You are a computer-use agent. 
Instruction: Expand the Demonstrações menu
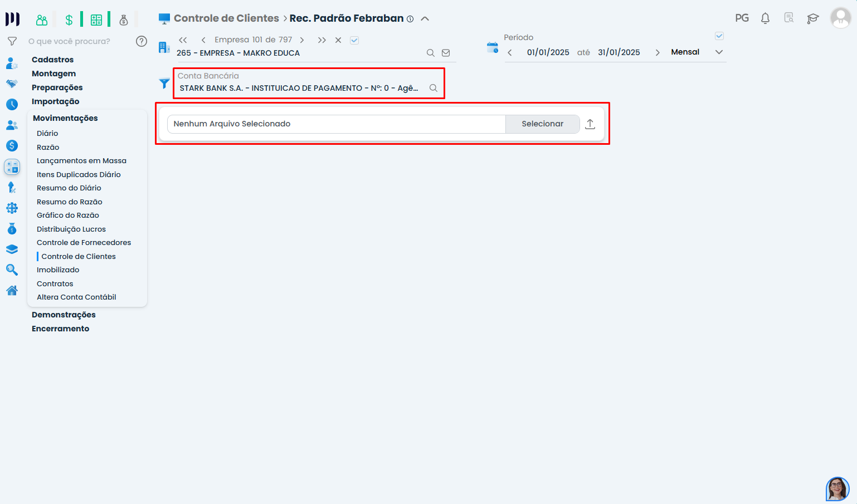(x=64, y=315)
